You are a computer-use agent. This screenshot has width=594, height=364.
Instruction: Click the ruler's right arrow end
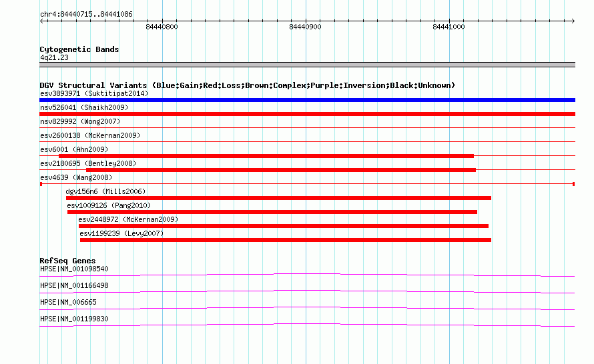pyautogui.click(x=573, y=21)
